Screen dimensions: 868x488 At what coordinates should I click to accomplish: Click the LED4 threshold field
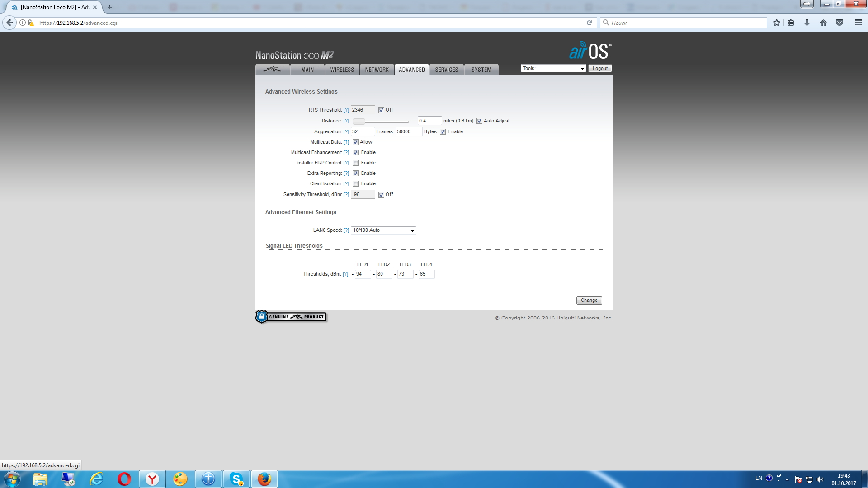pyautogui.click(x=426, y=274)
